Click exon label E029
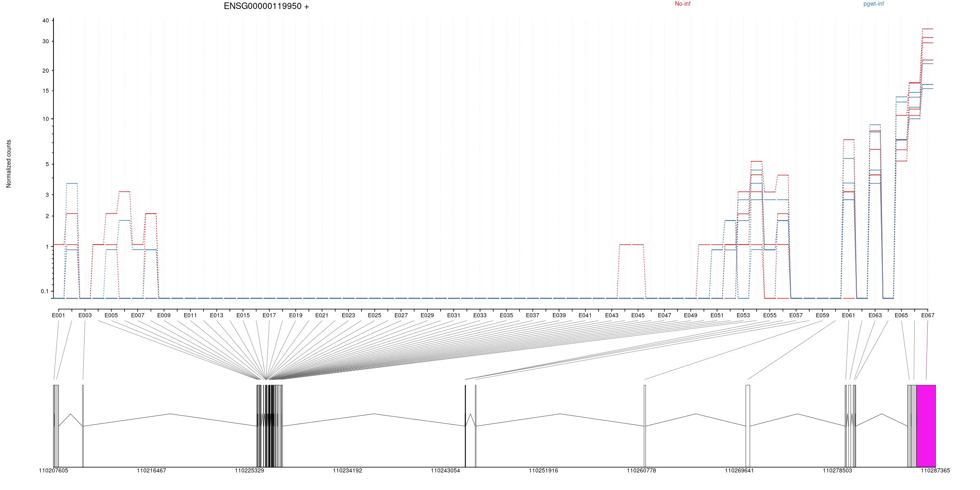 (x=427, y=315)
